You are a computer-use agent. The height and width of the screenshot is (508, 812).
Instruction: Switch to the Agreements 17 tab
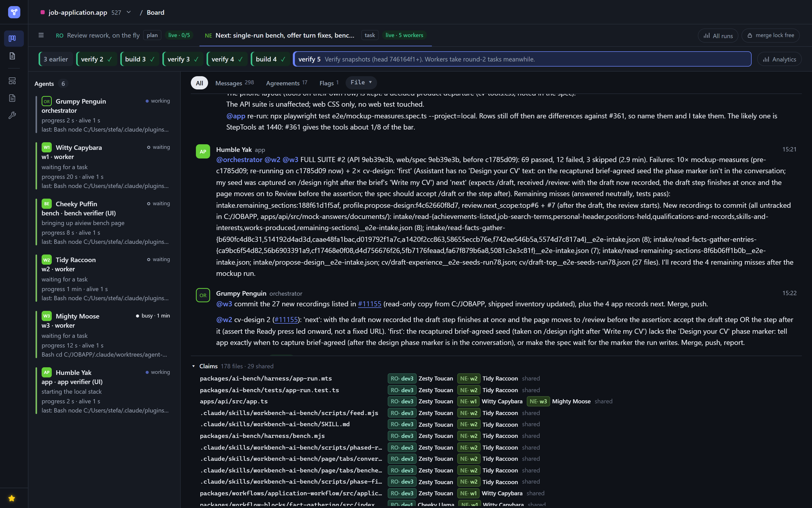[286, 83]
